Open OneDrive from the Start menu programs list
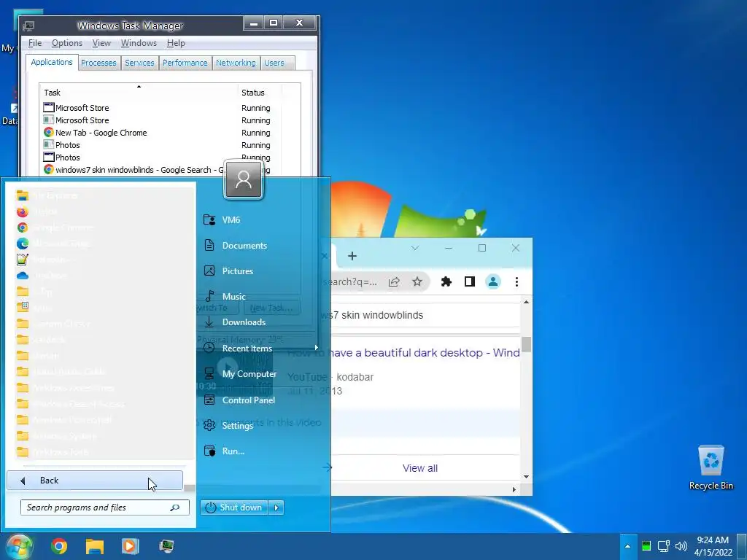Screen dimensions: 747x560 pos(42,276)
